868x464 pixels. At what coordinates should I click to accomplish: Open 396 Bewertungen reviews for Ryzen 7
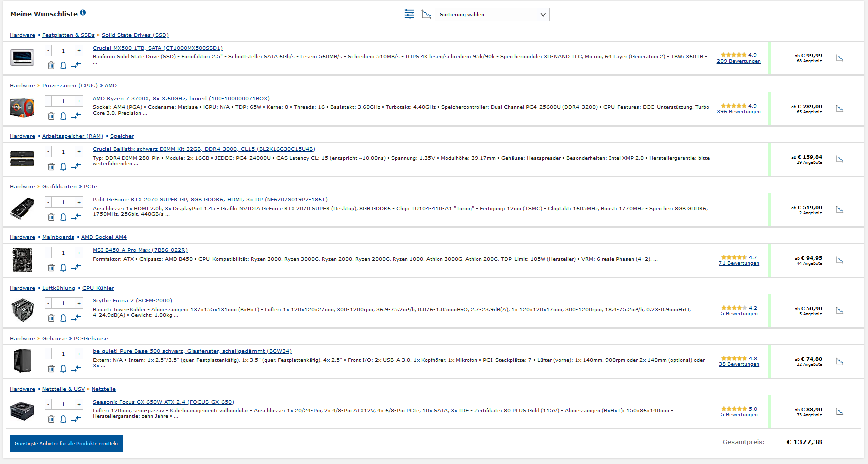click(738, 112)
